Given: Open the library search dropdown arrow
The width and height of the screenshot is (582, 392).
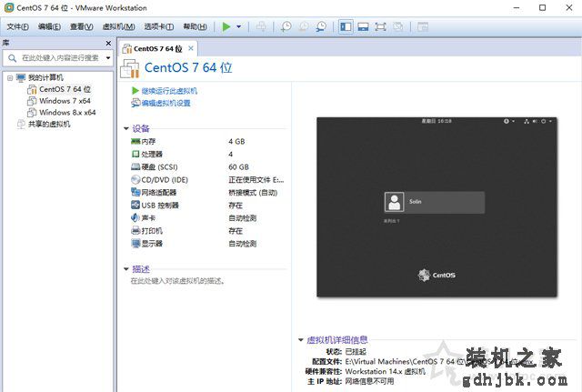Looking at the screenshot, I should [x=108, y=58].
